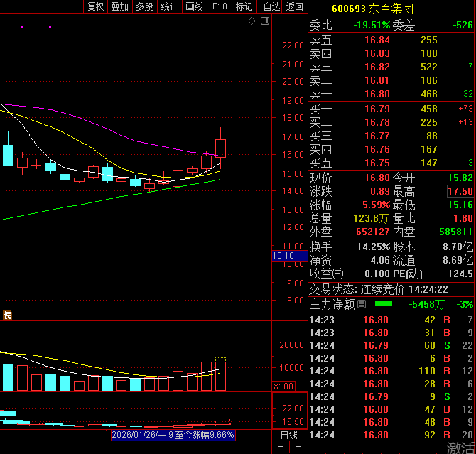Select the 多股 multi-stock view
This screenshot has width=476, height=454.
[x=144, y=6]
